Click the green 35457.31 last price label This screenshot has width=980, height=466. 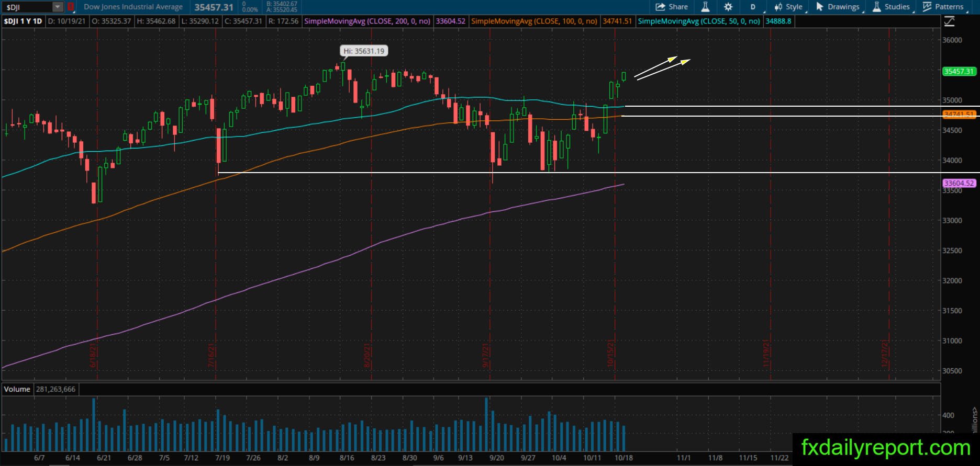coord(959,72)
